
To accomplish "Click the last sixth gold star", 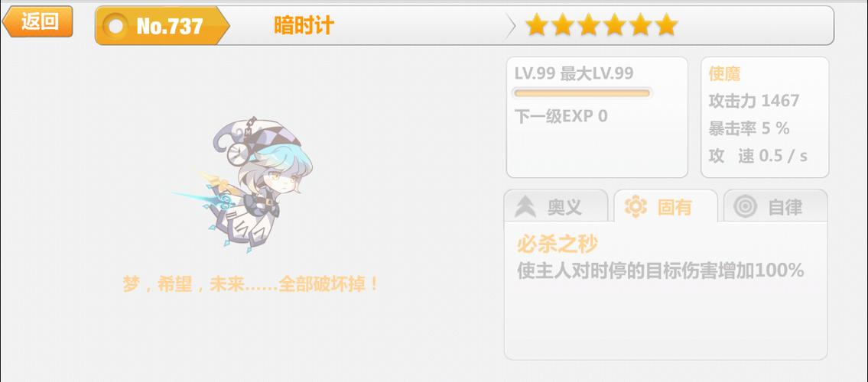I will [x=667, y=25].
